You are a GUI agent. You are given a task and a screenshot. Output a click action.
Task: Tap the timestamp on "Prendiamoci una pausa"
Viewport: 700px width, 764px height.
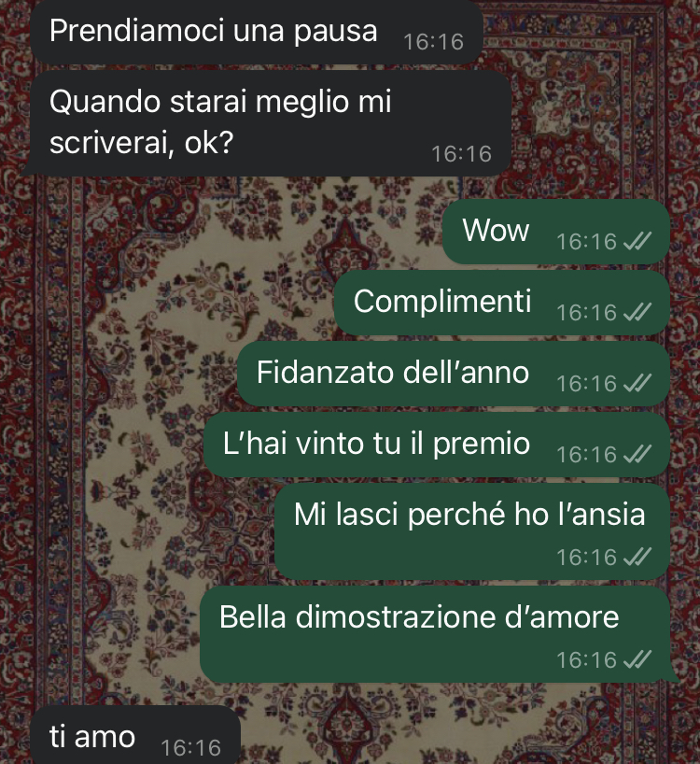tap(433, 42)
